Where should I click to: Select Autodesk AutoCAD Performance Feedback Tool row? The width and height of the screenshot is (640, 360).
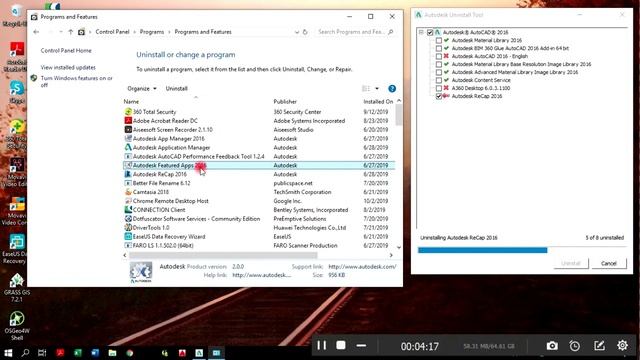[x=258, y=156]
